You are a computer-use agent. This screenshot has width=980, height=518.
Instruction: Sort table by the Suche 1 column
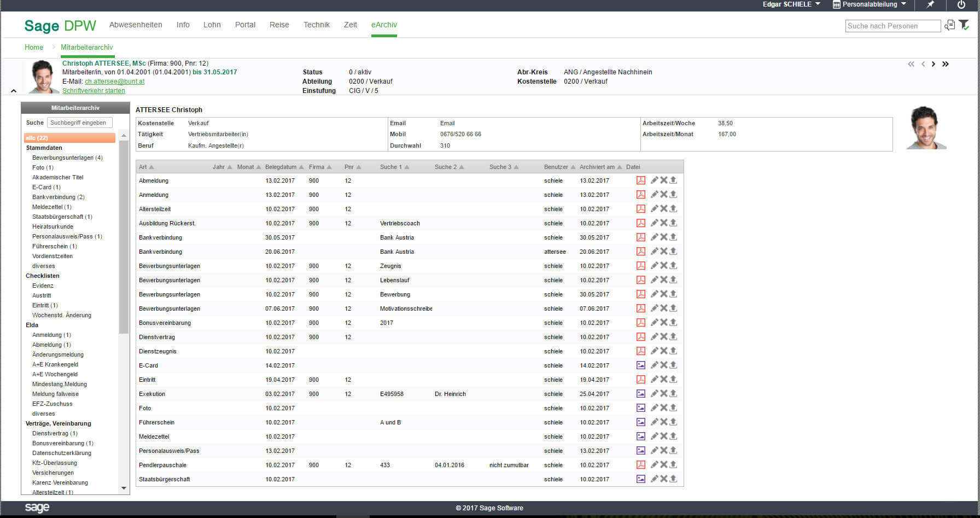394,167
